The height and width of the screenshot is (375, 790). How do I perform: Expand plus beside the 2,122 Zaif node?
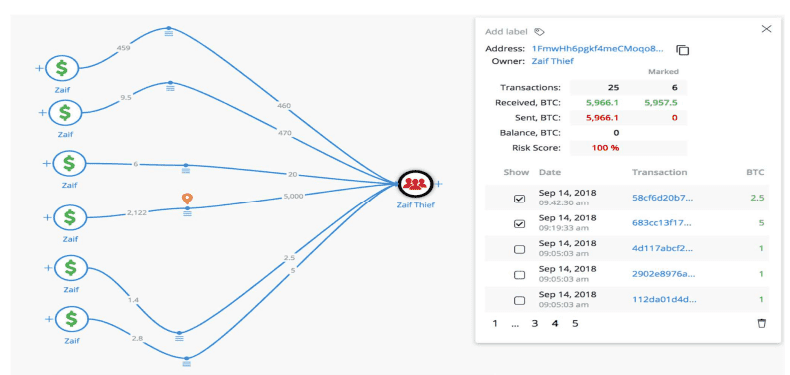(x=47, y=217)
